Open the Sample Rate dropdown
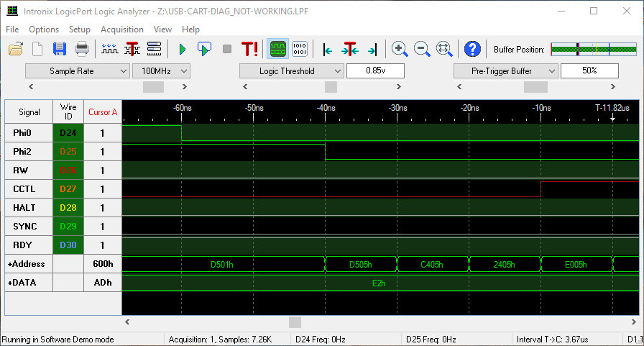This screenshot has width=644, height=346. 77,71
